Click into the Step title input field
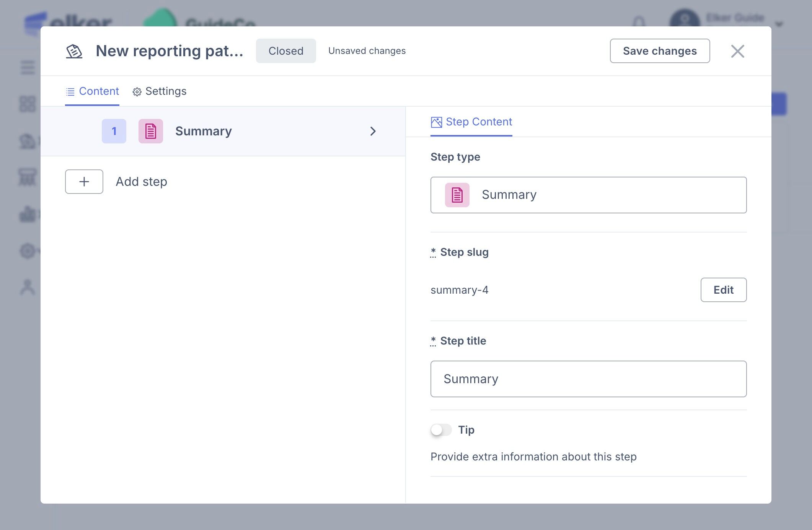 (x=588, y=379)
